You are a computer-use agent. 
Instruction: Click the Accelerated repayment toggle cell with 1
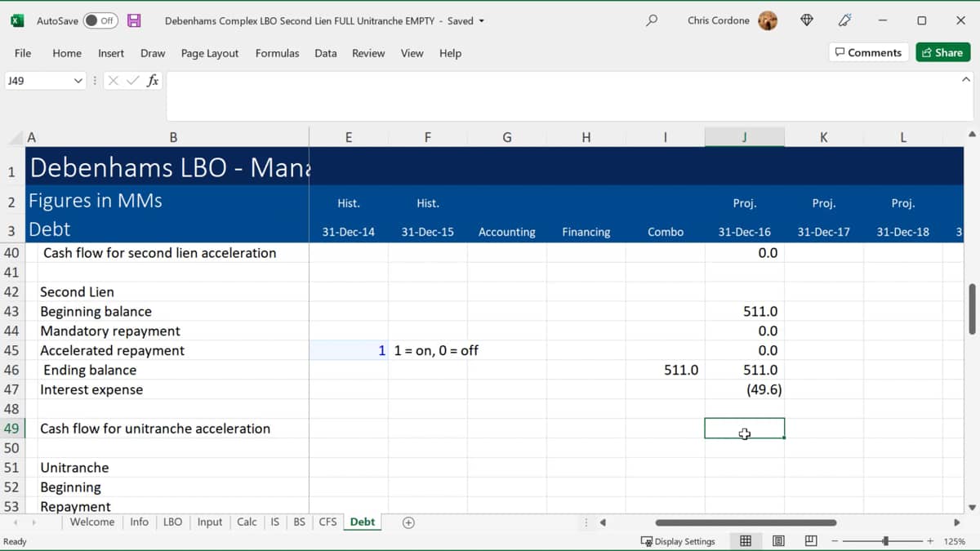click(x=349, y=350)
